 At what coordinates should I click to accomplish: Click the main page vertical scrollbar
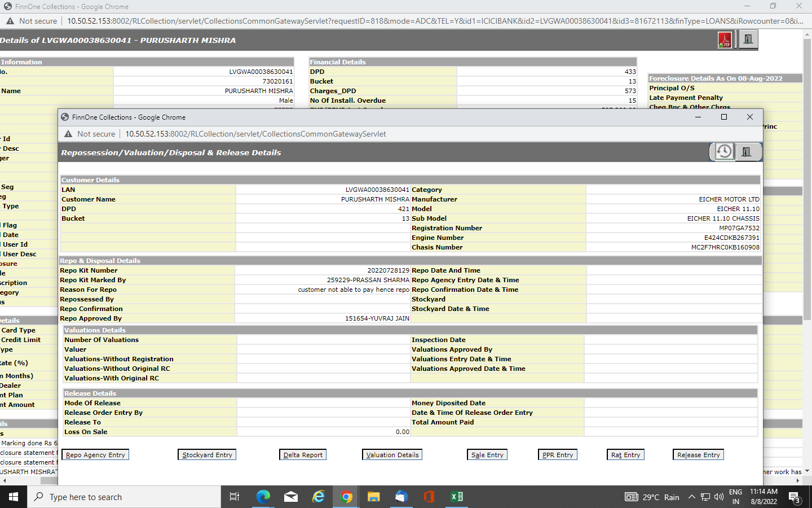coord(807,169)
